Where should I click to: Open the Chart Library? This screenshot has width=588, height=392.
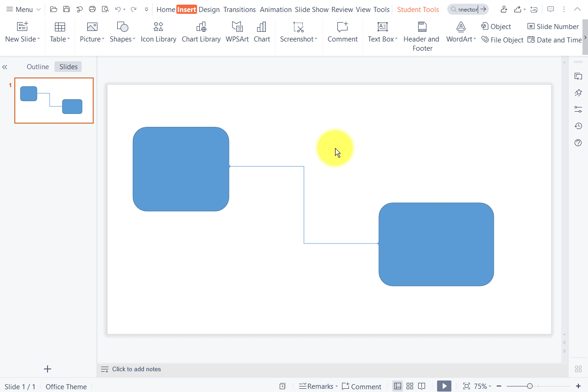(201, 32)
